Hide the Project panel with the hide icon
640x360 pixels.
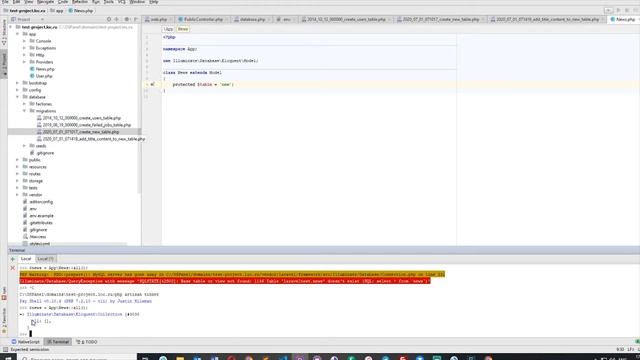(x=136, y=19)
